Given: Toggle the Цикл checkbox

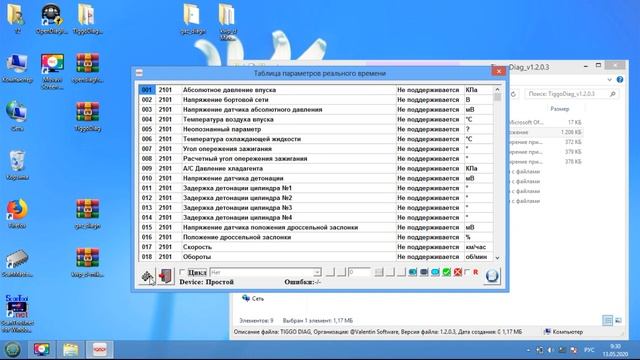Looking at the screenshot, I should point(182,272).
